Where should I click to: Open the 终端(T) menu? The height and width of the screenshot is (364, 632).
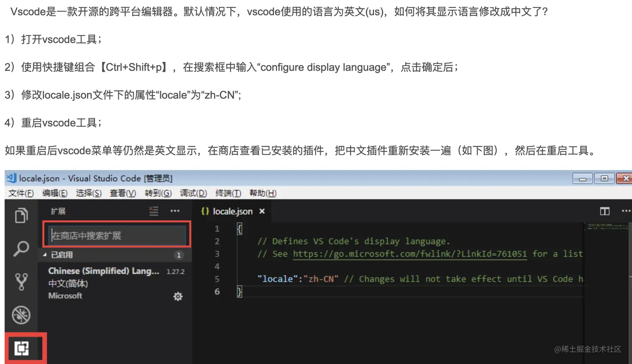pos(228,193)
